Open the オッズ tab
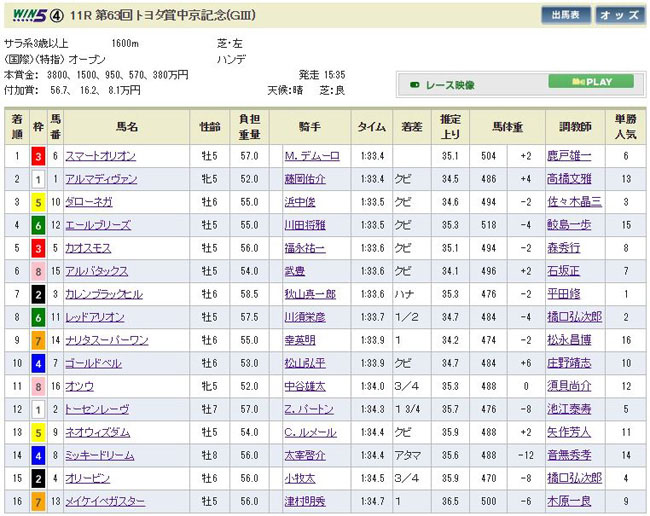 tap(620, 15)
